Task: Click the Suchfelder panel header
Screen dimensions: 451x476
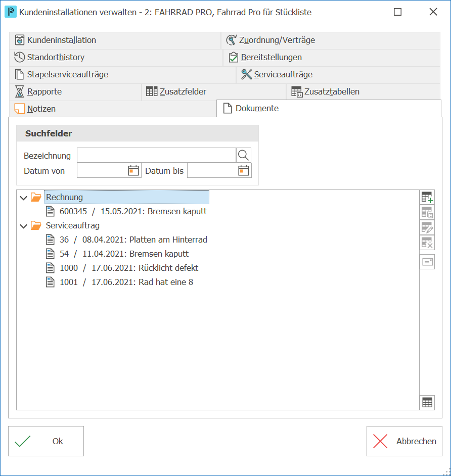Action: click(x=138, y=133)
